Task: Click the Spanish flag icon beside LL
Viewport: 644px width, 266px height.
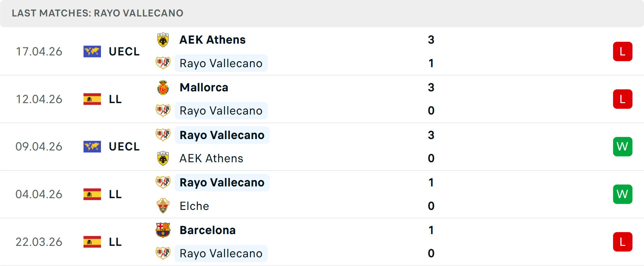Action: 92,99
